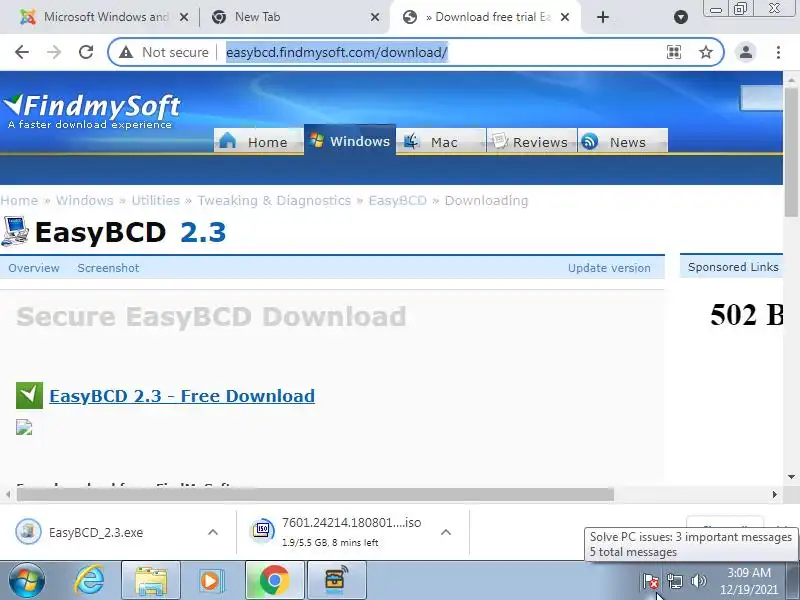
Task: Open the Overview link
Action: (x=34, y=268)
